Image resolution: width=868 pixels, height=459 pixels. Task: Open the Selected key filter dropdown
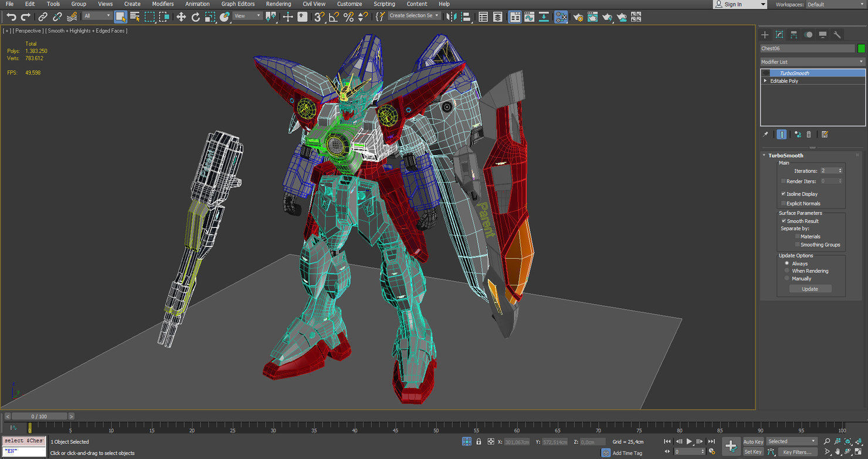click(x=792, y=441)
